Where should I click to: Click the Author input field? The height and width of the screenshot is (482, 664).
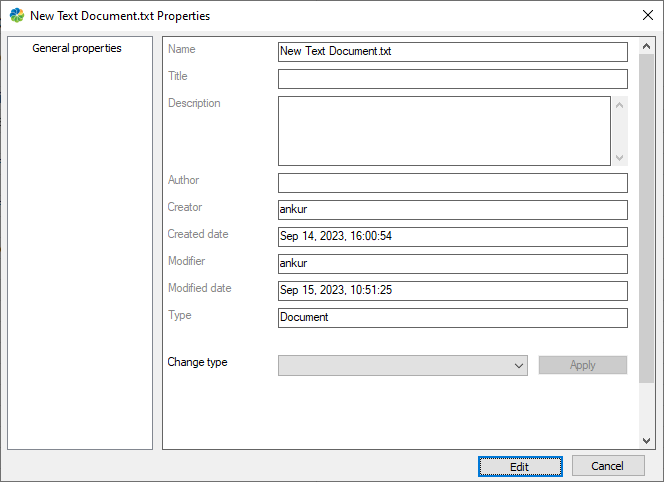(452, 183)
